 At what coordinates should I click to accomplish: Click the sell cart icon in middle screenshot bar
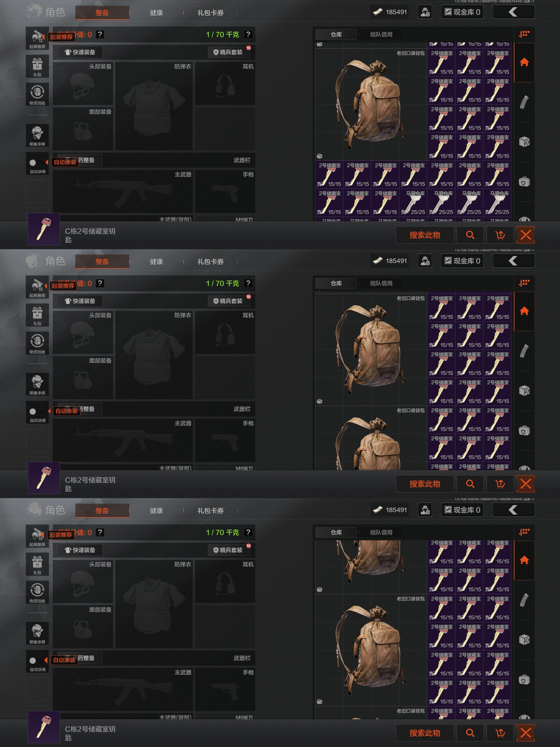[x=500, y=484]
